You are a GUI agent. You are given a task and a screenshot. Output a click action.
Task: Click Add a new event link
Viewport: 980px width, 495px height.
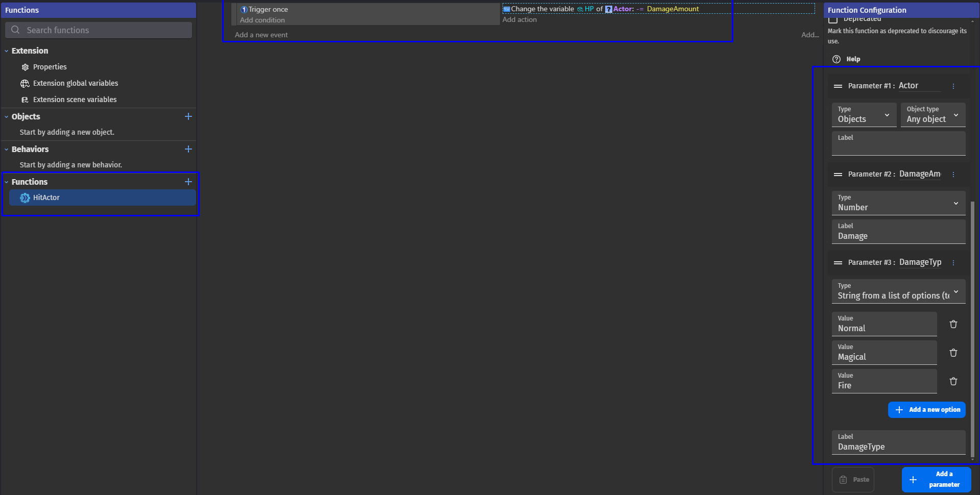coord(261,35)
